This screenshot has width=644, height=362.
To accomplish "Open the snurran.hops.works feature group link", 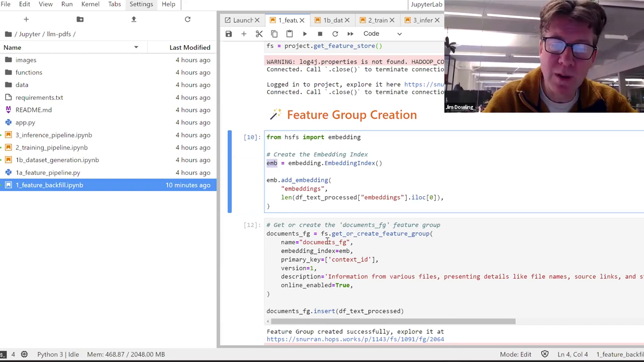I will tap(355, 339).
